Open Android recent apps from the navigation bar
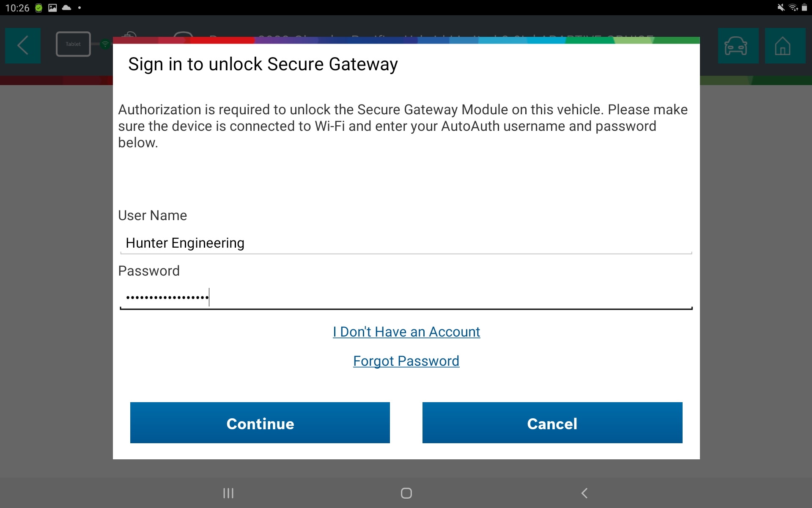 point(228,493)
